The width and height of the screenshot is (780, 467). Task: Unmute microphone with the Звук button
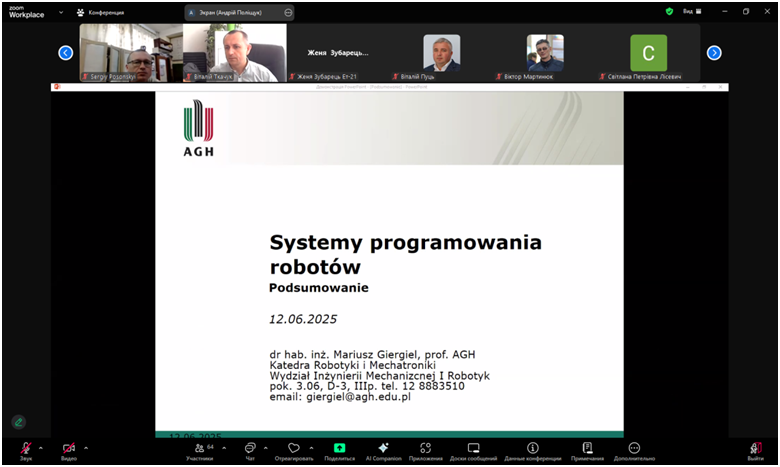(x=26, y=451)
